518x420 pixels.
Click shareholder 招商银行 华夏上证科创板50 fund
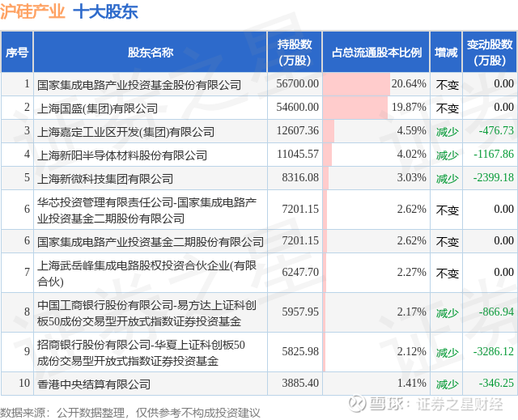click(141, 352)
